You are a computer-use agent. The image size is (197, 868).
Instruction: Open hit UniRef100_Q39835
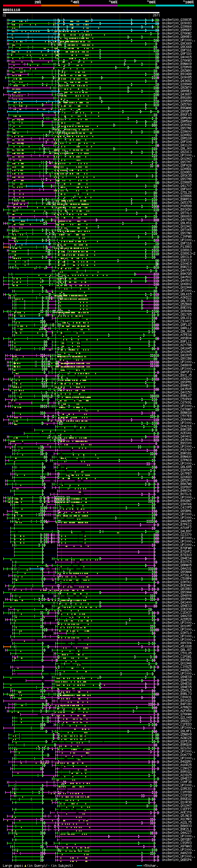click(177, 20)
